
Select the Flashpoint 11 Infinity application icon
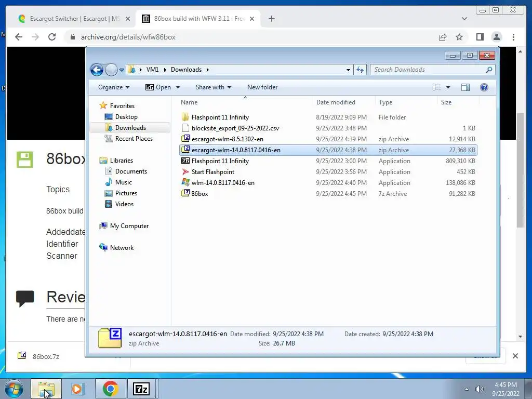pyautogui.click(x=185, y=161)
